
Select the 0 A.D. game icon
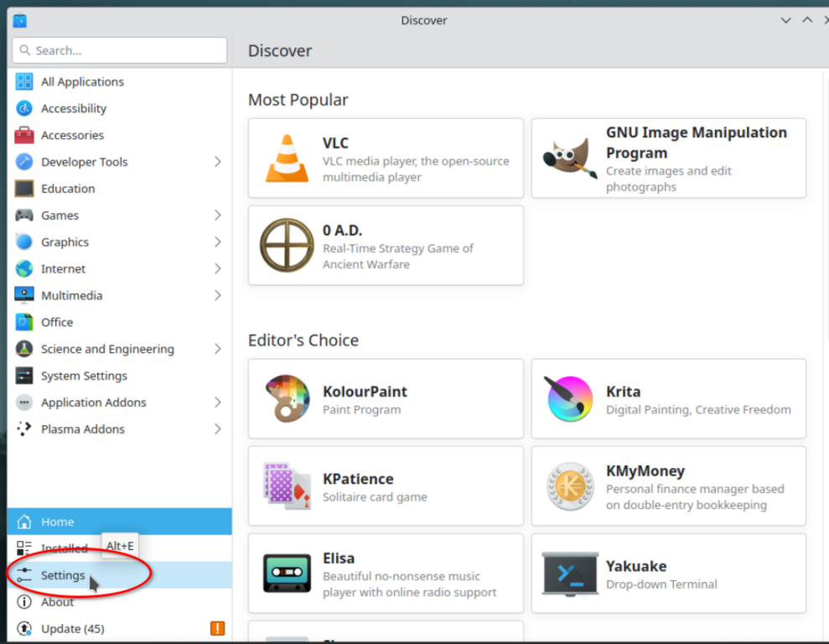pos(287,246)
